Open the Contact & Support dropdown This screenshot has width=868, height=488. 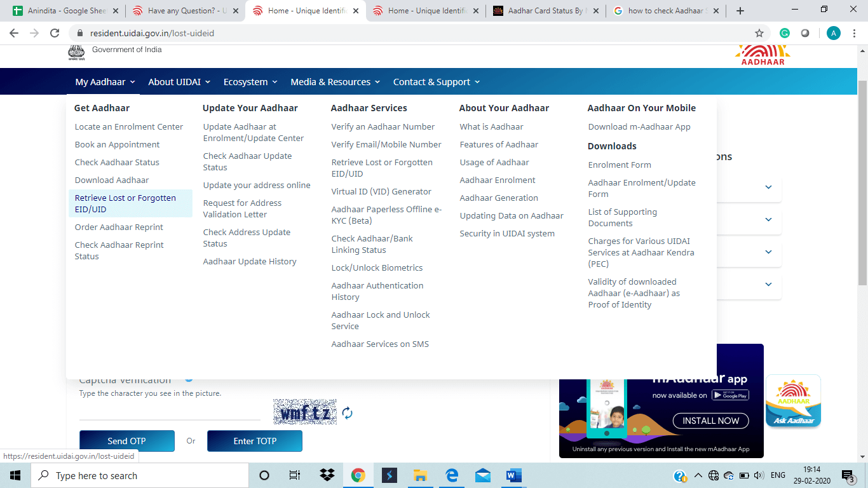(x=437, y=82)
